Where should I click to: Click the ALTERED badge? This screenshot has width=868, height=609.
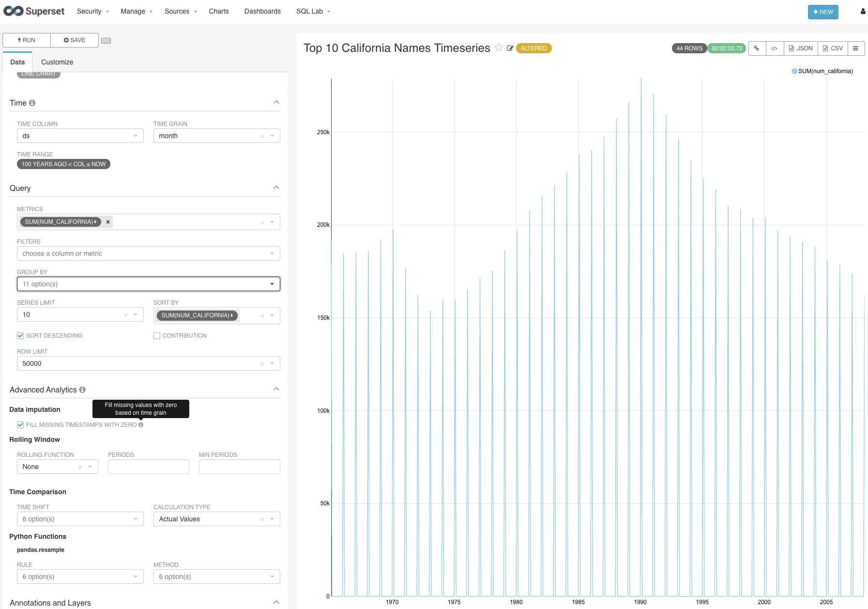(533, 48)
